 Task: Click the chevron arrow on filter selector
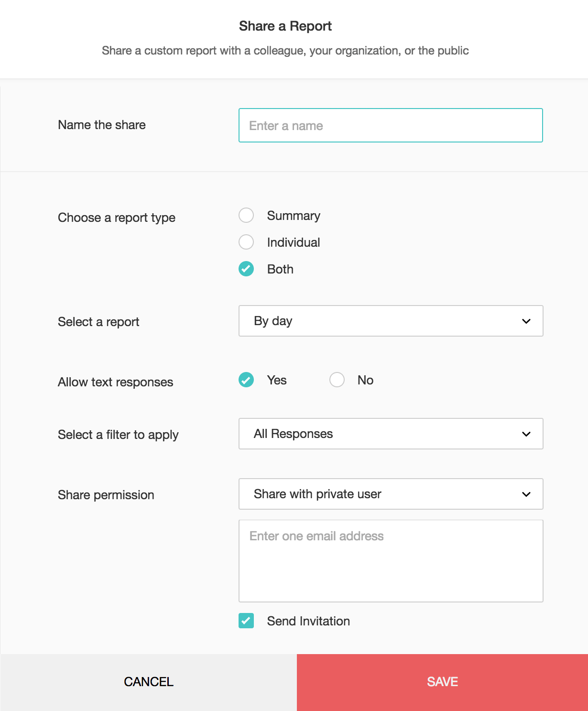coord(526,434)
